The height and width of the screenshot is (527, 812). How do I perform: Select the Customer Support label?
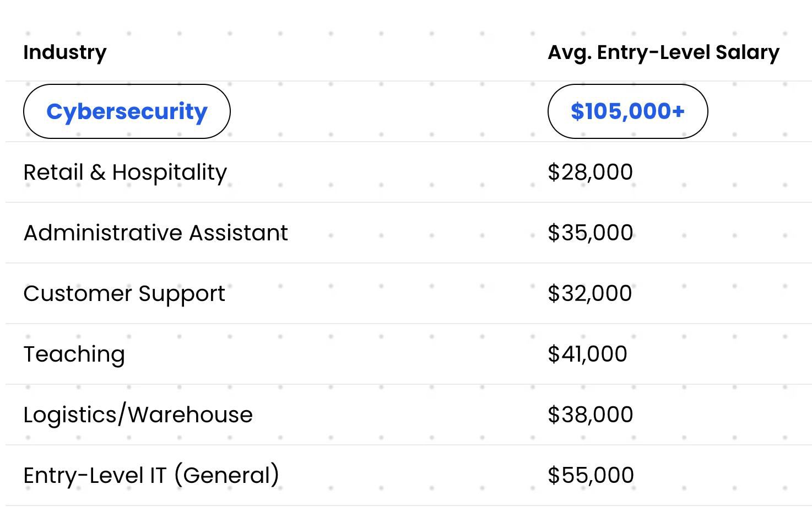point(124,294)
